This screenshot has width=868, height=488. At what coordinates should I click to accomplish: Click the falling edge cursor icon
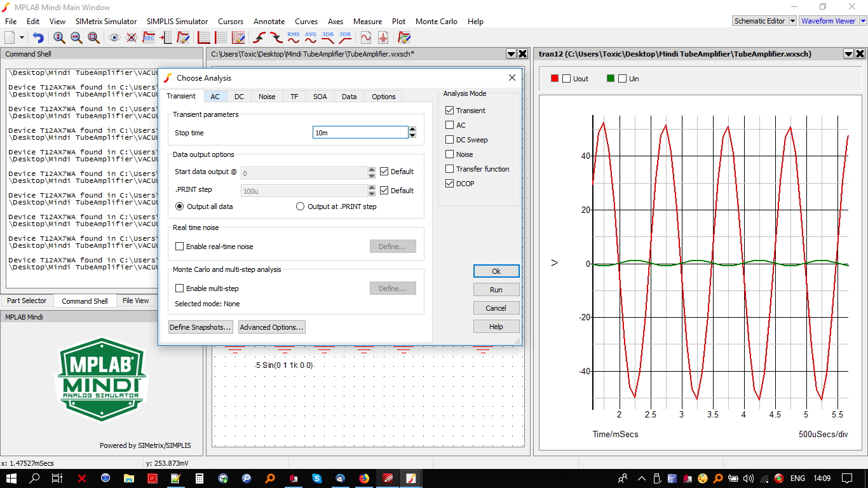coord(276,38)
